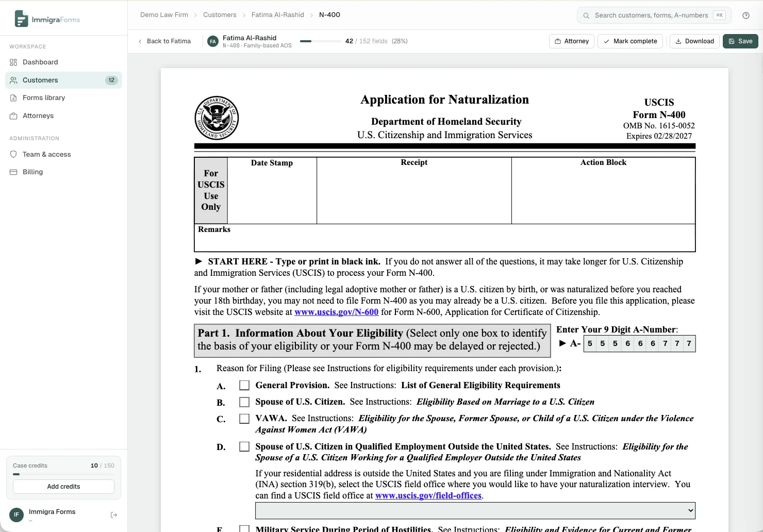Click the IF user avatar
Screen dimensions: 763x532
(16, 514)
